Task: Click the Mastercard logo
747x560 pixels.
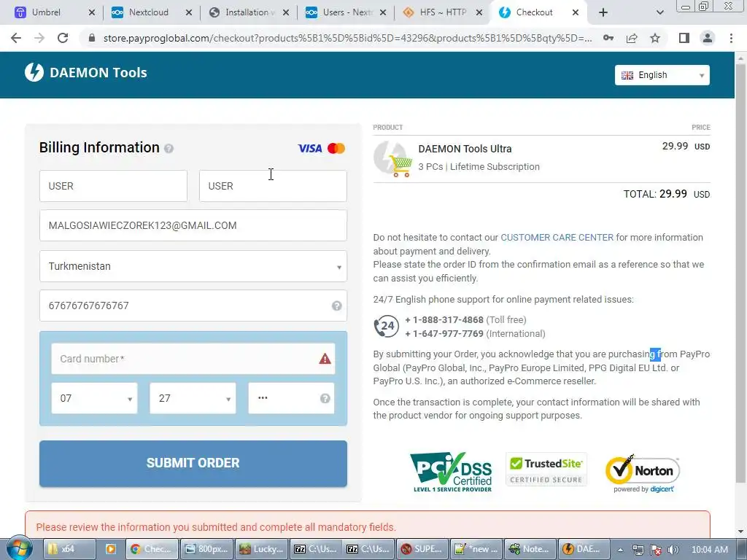Action: [336, 149]
